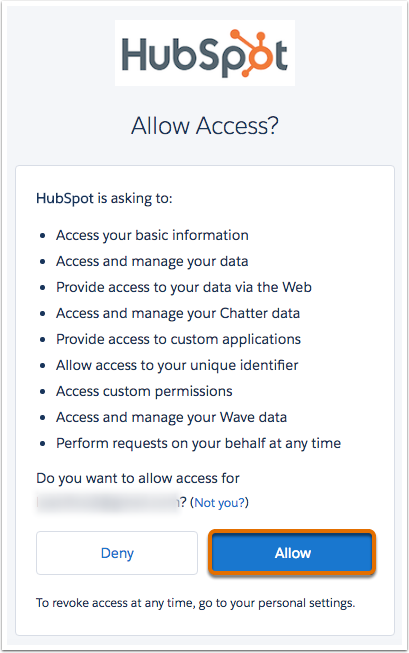Image resolution: width=409 pixels, height=653 pixels.
Task: Click the revoke access notice text
Action: click(195, 603)
